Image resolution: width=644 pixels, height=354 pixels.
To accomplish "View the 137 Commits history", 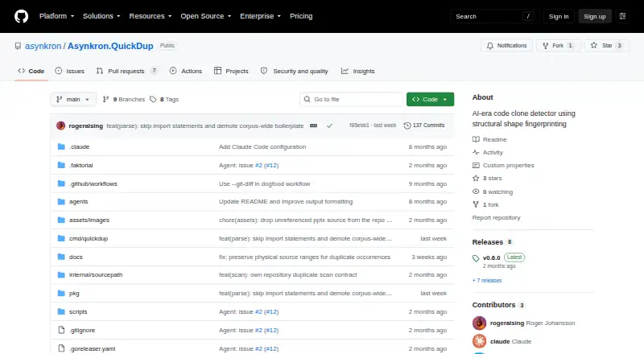I will click(424, 126).
